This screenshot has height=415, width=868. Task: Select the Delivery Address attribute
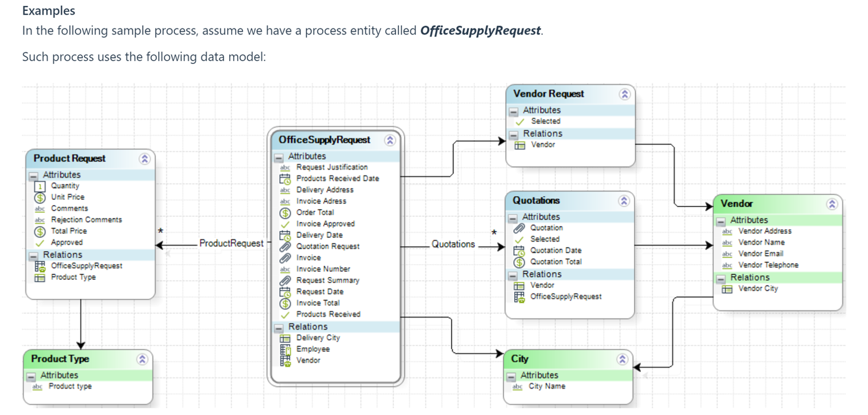click(325, 190)
